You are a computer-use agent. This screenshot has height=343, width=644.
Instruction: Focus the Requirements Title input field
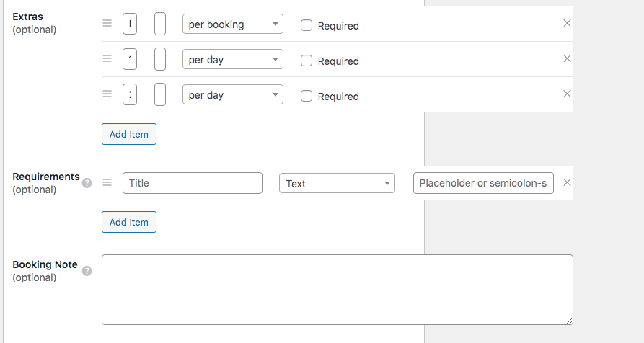pos(193,183)
